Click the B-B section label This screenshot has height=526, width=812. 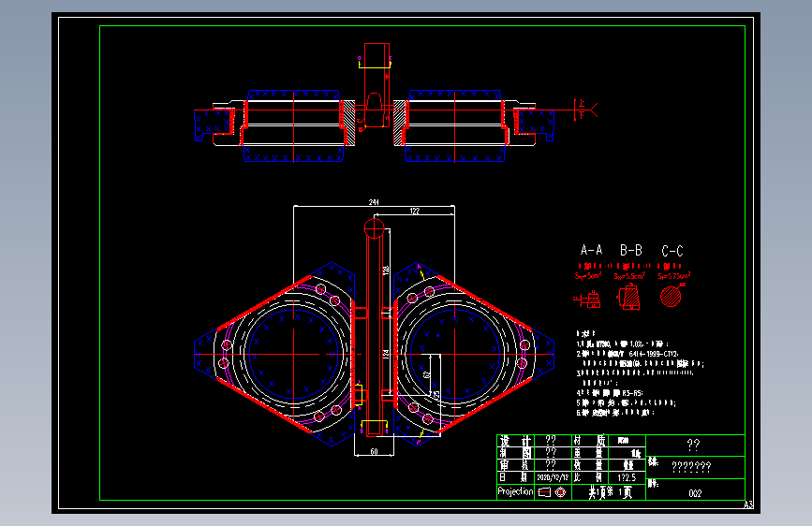[631, 251]
